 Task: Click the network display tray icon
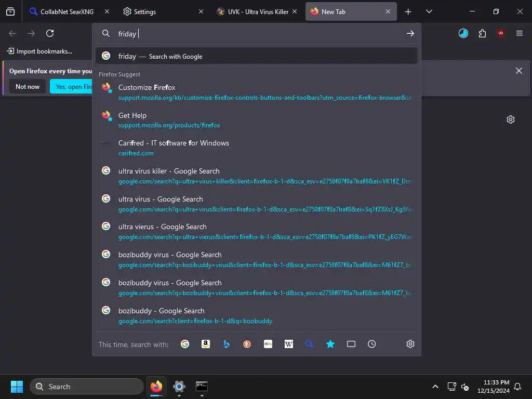point(451,387)
